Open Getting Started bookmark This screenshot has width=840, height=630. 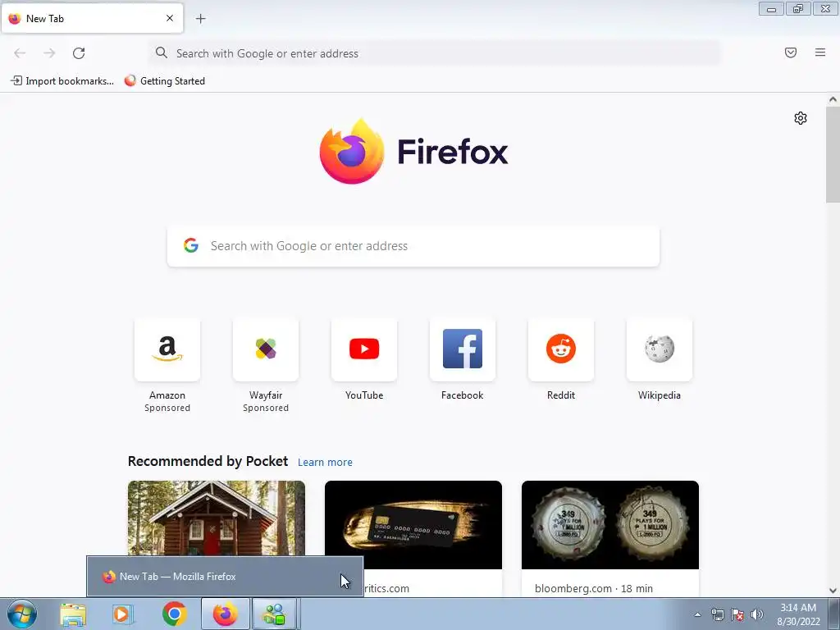(164, 81)
